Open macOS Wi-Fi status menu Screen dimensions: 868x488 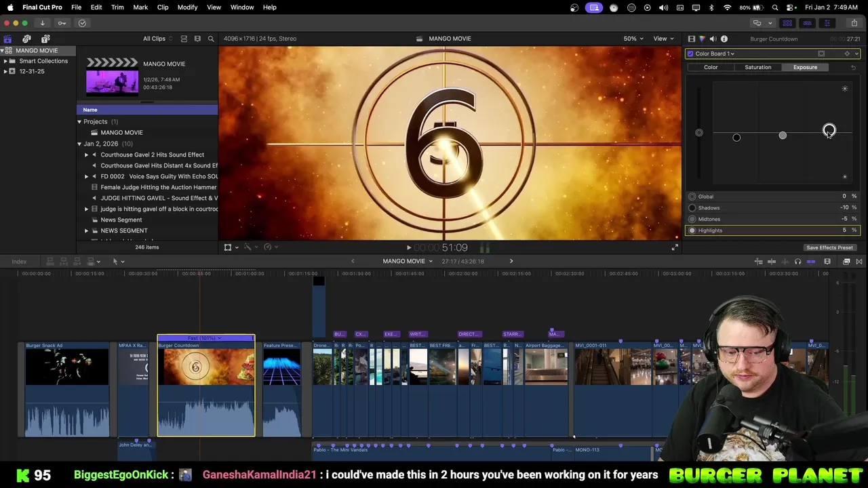tap(728, 7)
